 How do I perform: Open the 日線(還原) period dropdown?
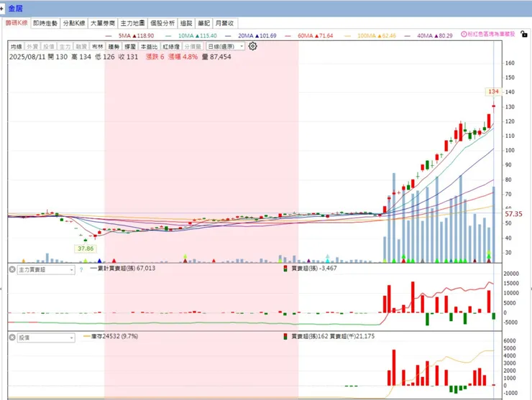coord(225,47)
